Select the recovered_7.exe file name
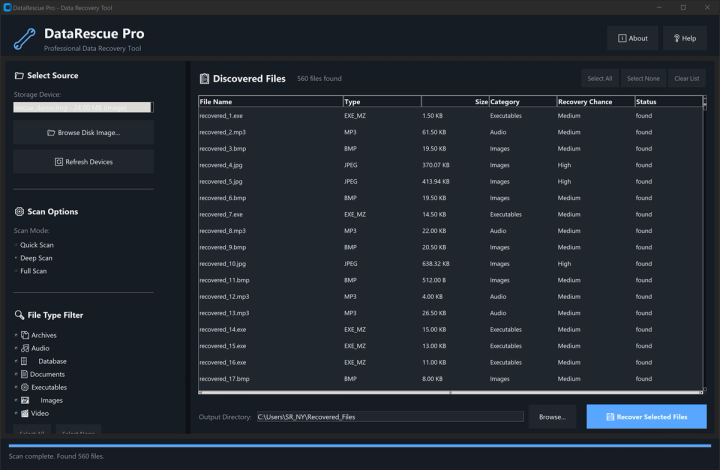Image resolution: width=720 pixels, height=470 pixels. pyautogui.click(x=221, y=214)
